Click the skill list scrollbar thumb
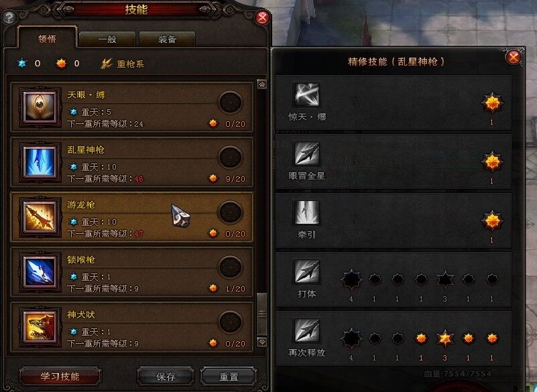Viewport: 537px width, 392px height. click(x=262, y=314)
